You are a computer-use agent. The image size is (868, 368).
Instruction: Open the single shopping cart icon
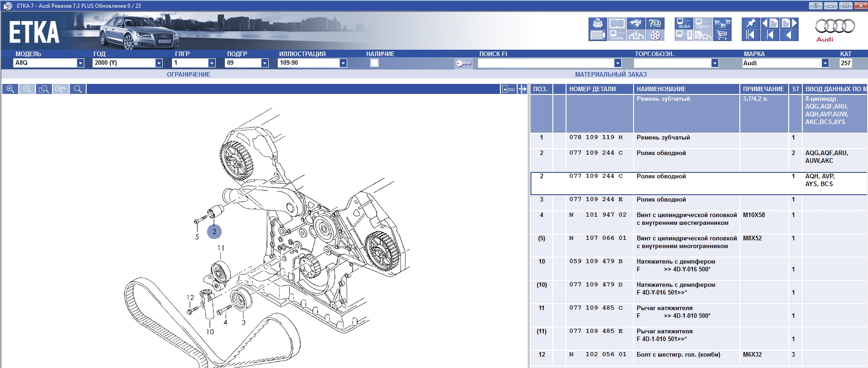point(722,35)
